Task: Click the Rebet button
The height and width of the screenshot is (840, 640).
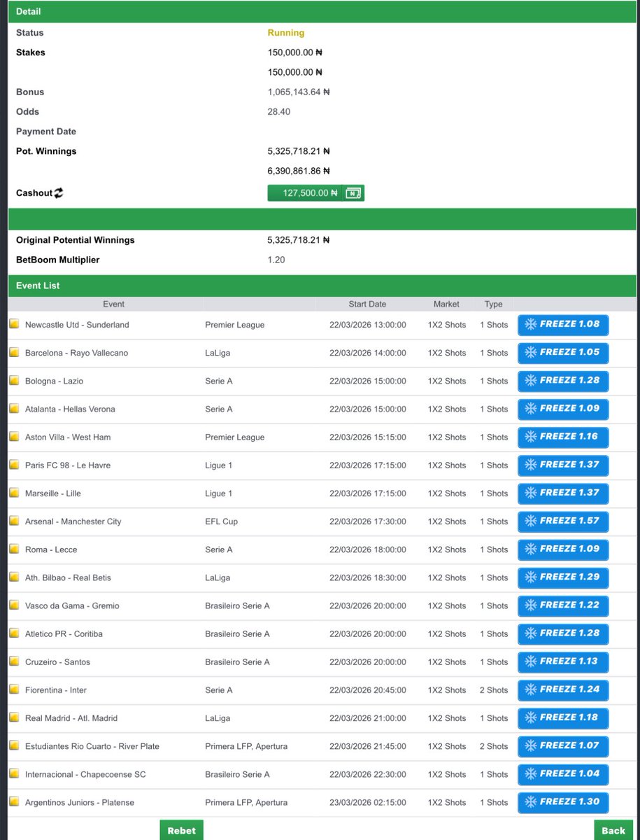Action: 181,830
